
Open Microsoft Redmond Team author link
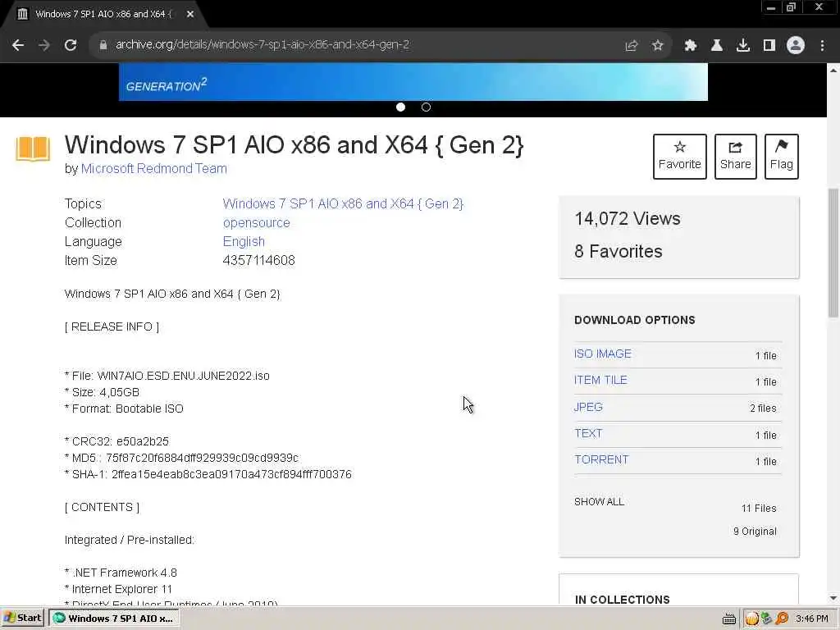(x=154, y=169)
